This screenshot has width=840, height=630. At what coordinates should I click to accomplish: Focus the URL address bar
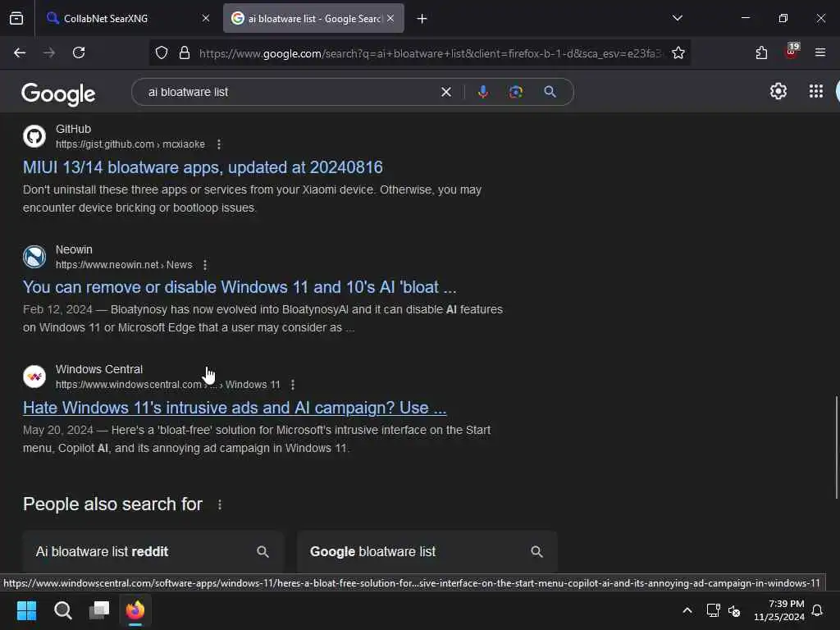[x=430, y=53]
